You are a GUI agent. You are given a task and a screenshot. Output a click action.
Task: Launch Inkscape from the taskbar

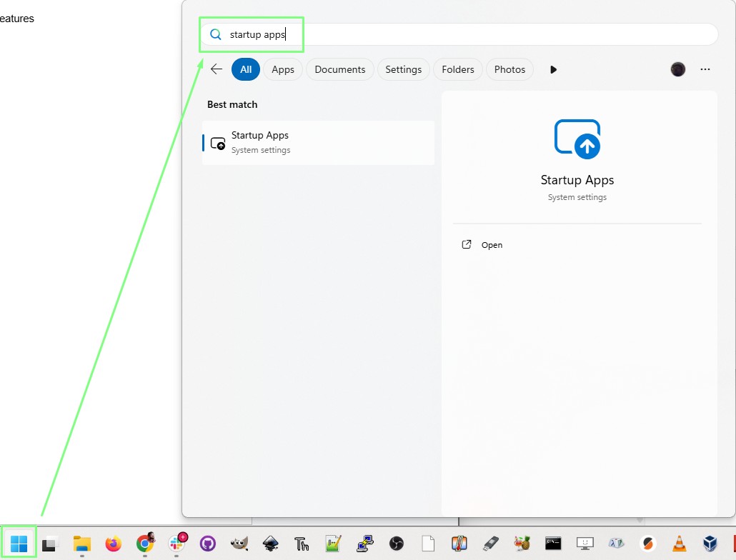pos(271,544)
